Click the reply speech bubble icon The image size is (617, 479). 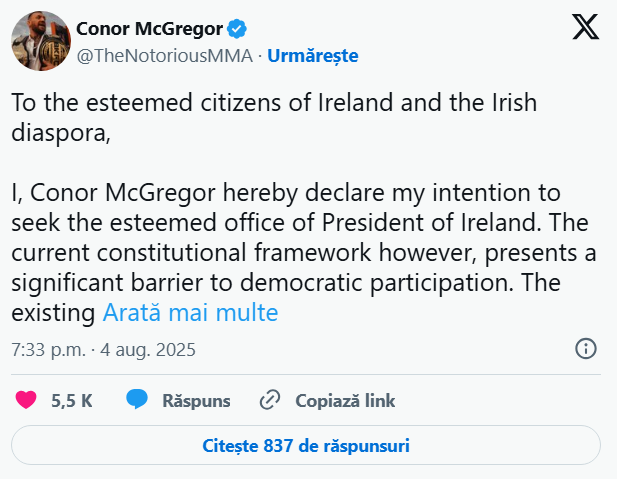tap(137, 400)
